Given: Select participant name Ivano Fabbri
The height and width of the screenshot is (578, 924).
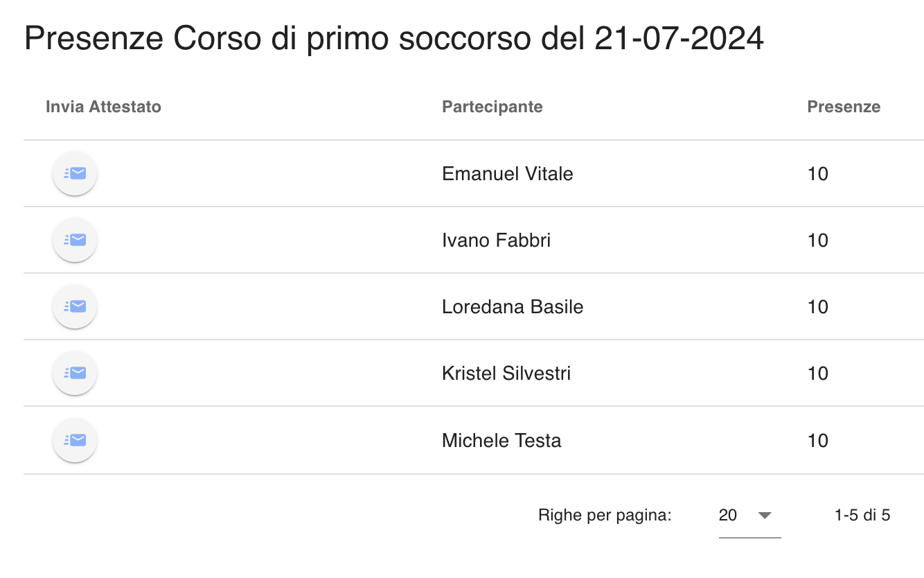Looking at the screenshot, I should [497, 240].
